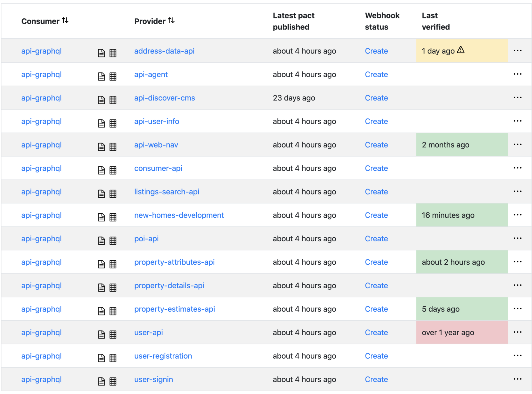Open pact document for user-registration row
Screen dimensions: 532x394
(101, 358)
